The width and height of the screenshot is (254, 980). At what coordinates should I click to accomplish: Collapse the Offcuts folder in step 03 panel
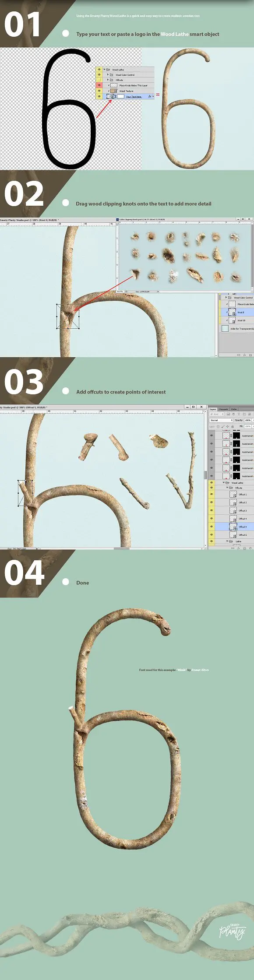coord(227,488)
